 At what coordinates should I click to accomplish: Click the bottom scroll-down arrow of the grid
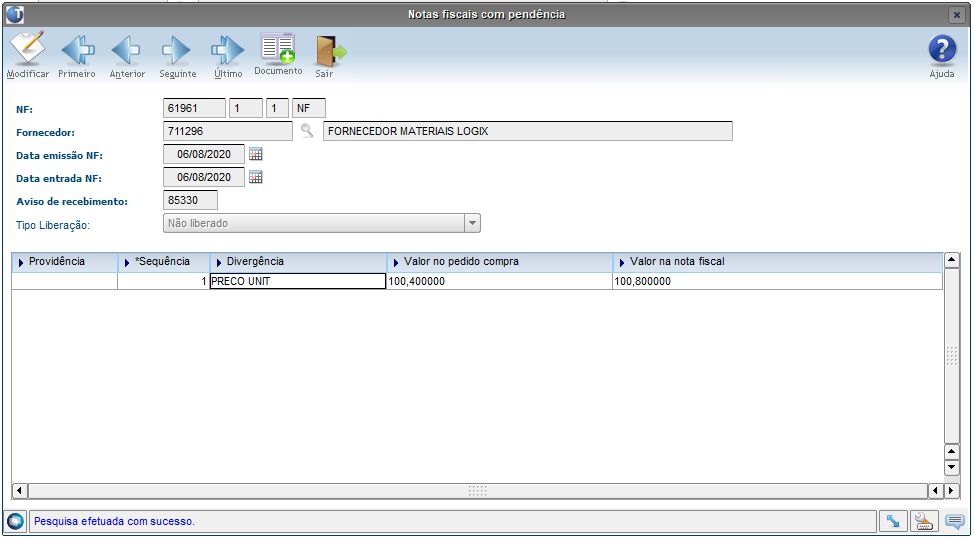click(x=952, y=468)
